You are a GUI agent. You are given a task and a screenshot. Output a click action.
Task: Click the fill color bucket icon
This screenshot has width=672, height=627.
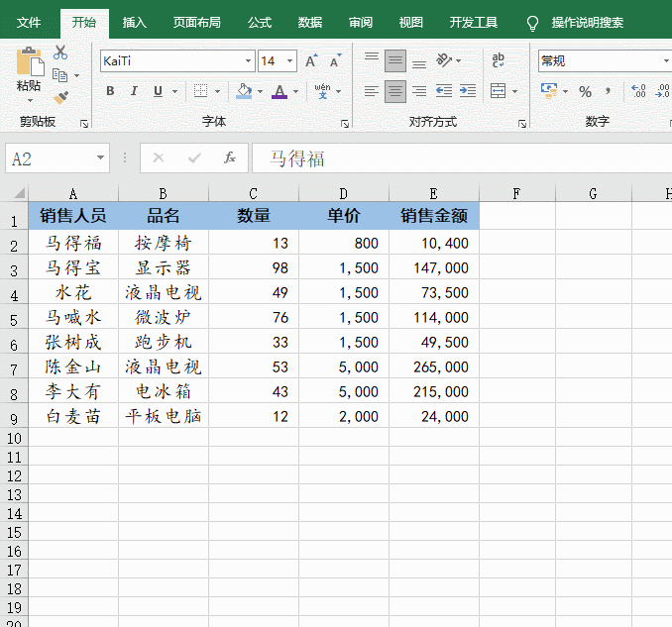point(244,91)
